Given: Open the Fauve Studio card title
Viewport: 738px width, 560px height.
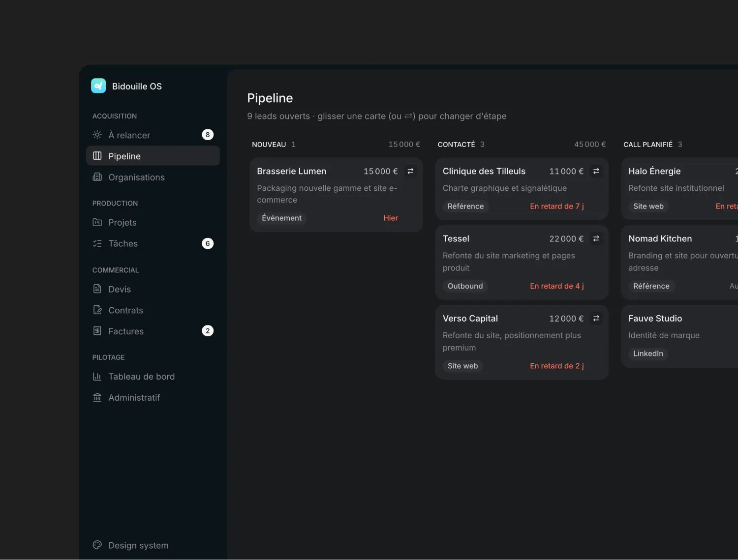Looking at the screenshot, I should (x=655, y=318).
